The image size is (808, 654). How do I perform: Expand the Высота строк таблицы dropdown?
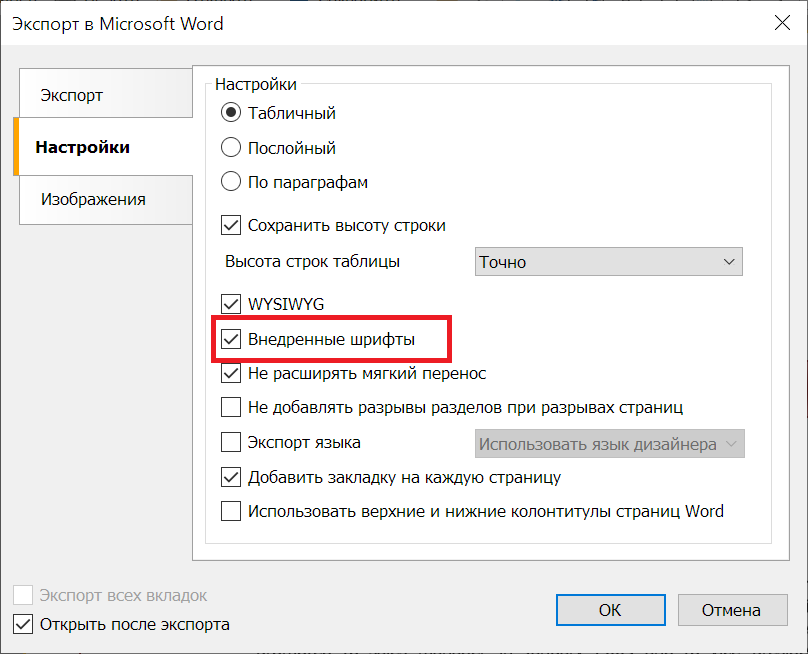(608, 262)
